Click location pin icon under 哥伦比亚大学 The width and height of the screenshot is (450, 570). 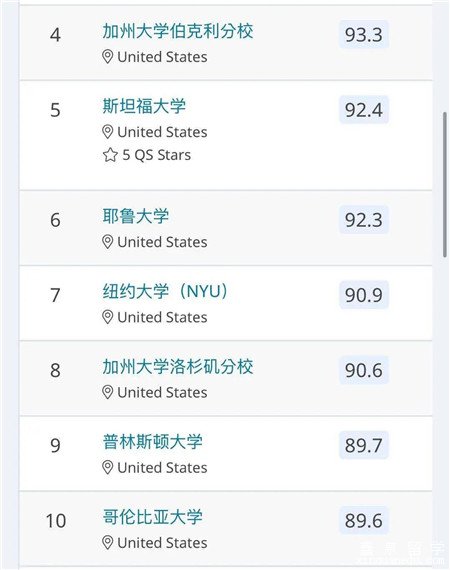[107, 543]
